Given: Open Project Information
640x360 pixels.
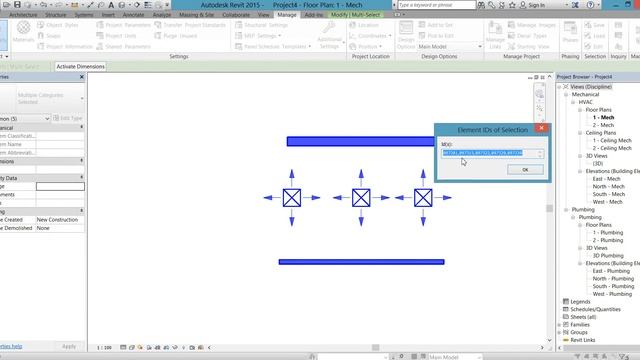Looking at the screenshot, I should coord(65,47).
